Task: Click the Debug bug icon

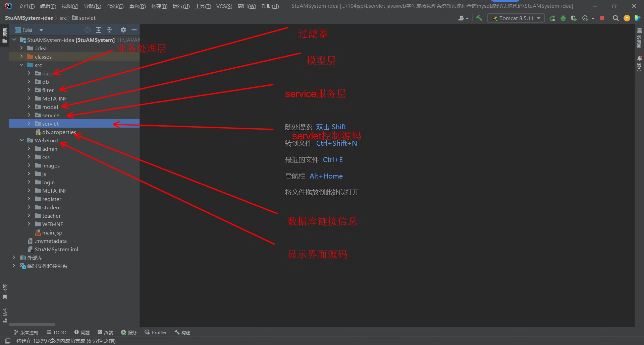Action: (563, 18)
